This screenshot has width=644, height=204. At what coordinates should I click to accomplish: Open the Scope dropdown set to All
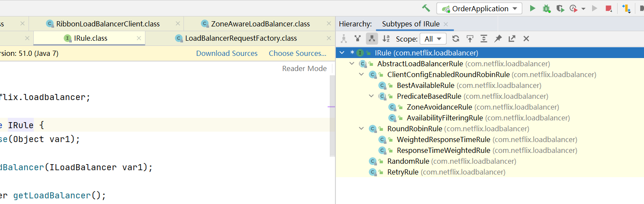coord(433,39)
